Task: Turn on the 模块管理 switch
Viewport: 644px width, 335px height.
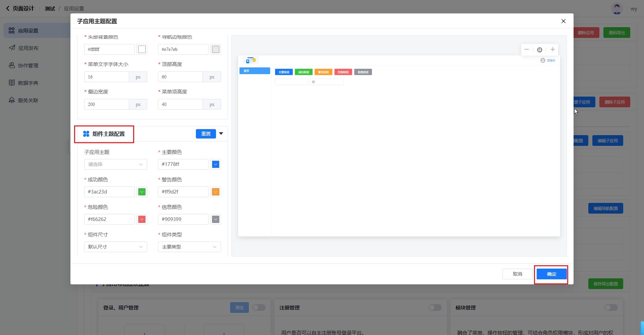Action: [x=611, y=308]
